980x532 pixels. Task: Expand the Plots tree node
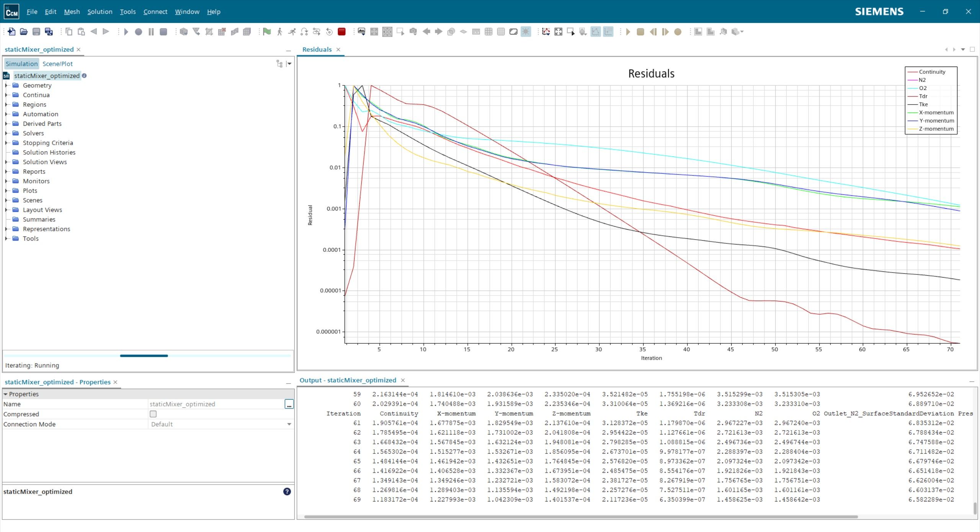click(x=6, y=191)
